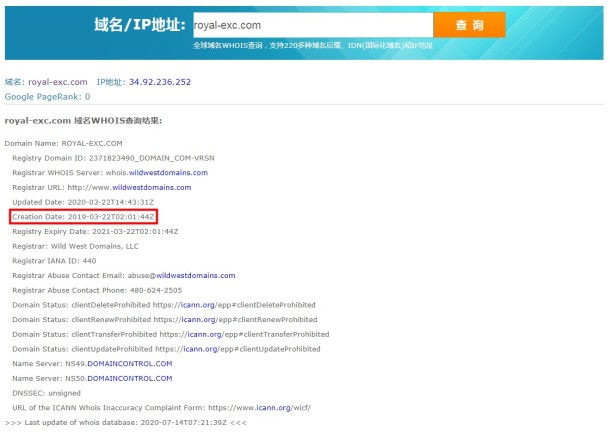610x432 pixels.
Task: Click the orange 查询 search button
Action: click(x=469, y=25)
